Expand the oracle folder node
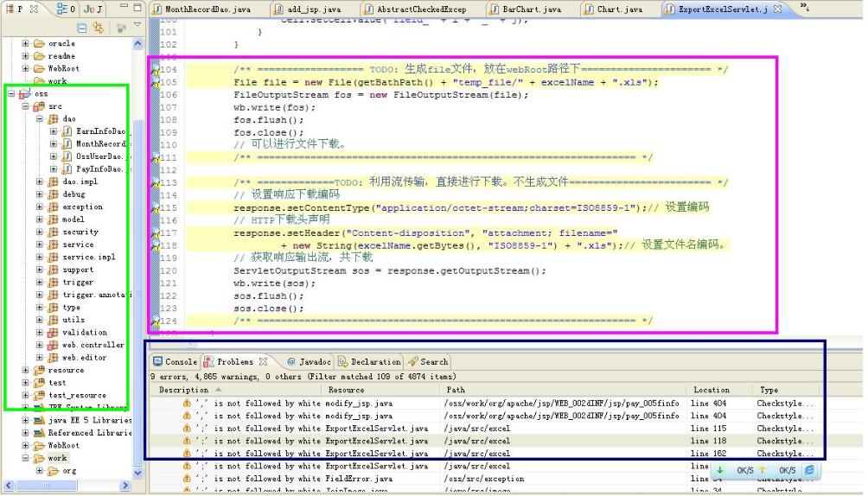This screenshot has height=496, width=868. (x=25, y=43)
